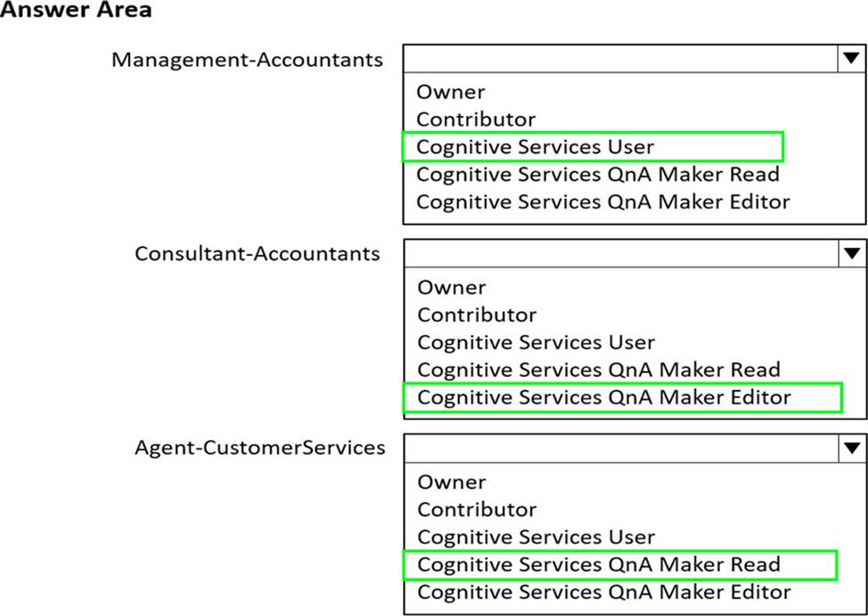Select Contributor for Agent-CustomerServices
The width and height of the screenshot is (868, 616).
(x=476, y=510)
